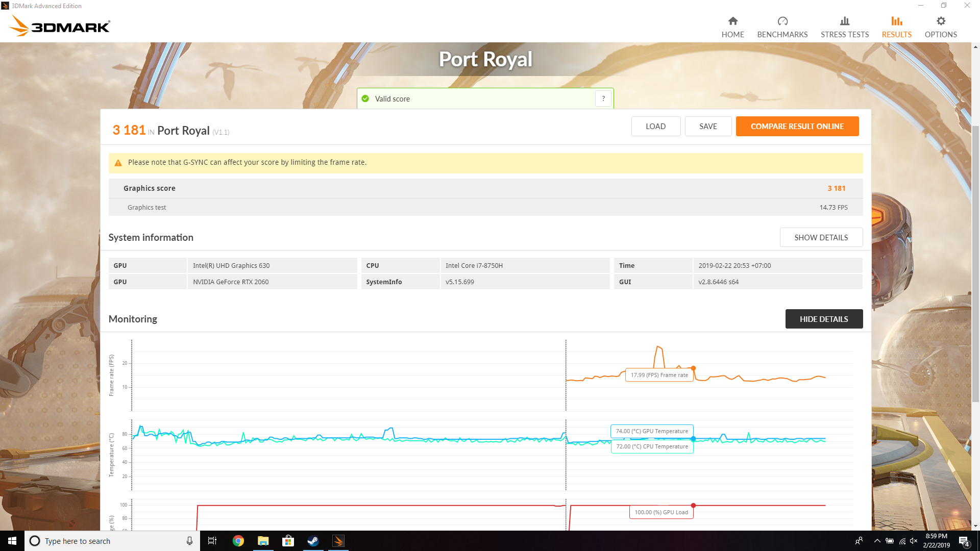Open Steam from taskbar
The image size is (980, 551).
[313, 541]
